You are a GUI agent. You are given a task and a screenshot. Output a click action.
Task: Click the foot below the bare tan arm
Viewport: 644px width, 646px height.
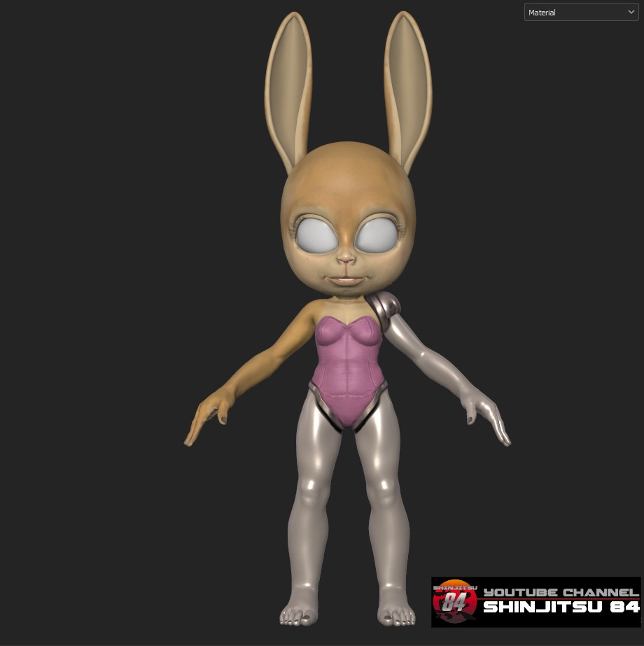297,612
